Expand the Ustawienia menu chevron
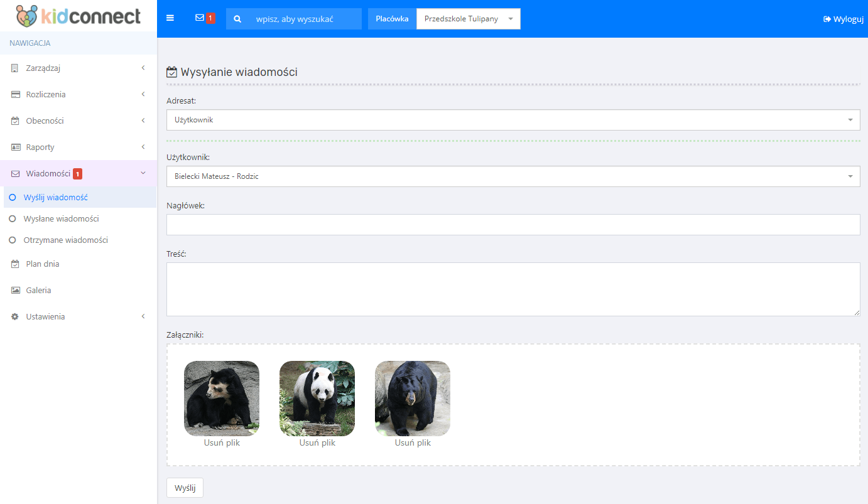Image resolution: width=868 pixels, height=504 pixels. [143, 316]
